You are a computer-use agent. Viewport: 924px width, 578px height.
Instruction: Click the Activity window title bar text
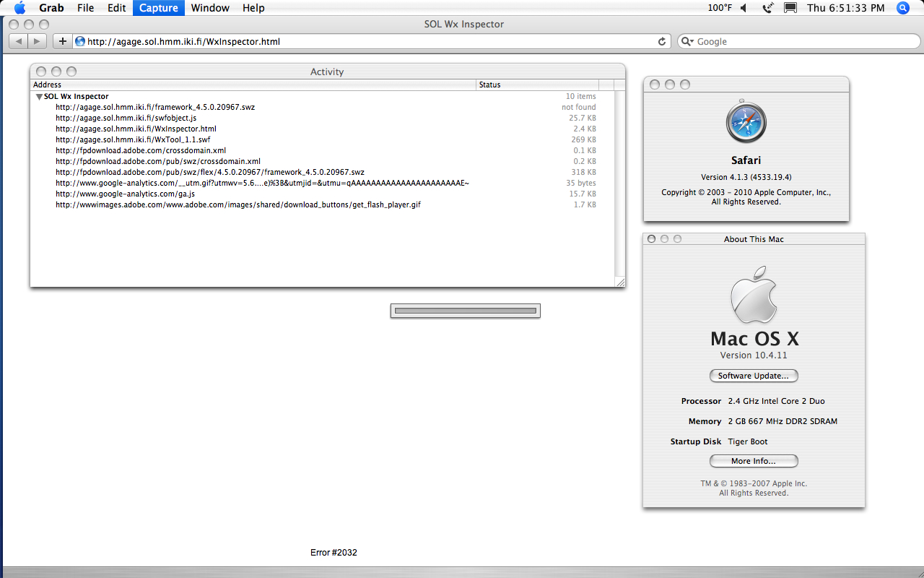pyautogui.click(x=327, y=72)
